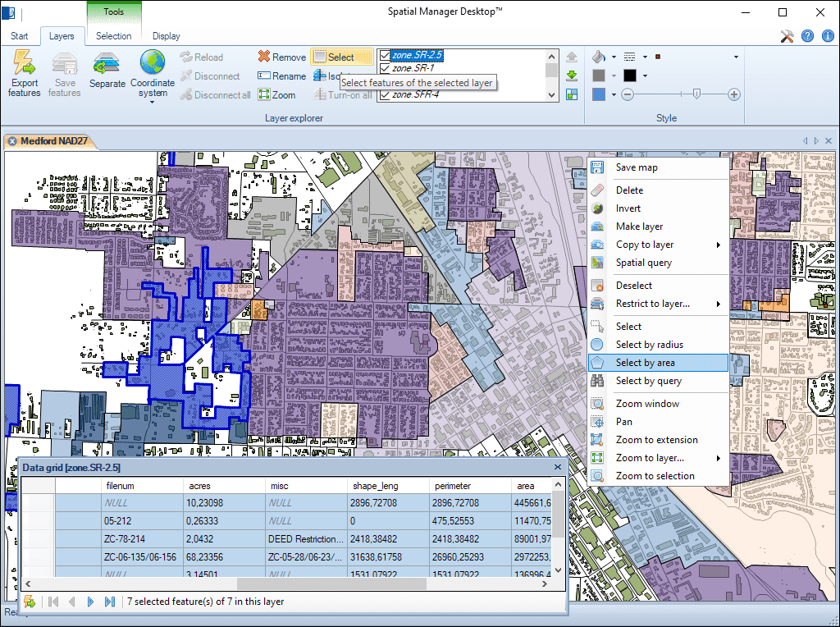Click the Data grid horizontal scrollbar thumb

click(331, 583)
